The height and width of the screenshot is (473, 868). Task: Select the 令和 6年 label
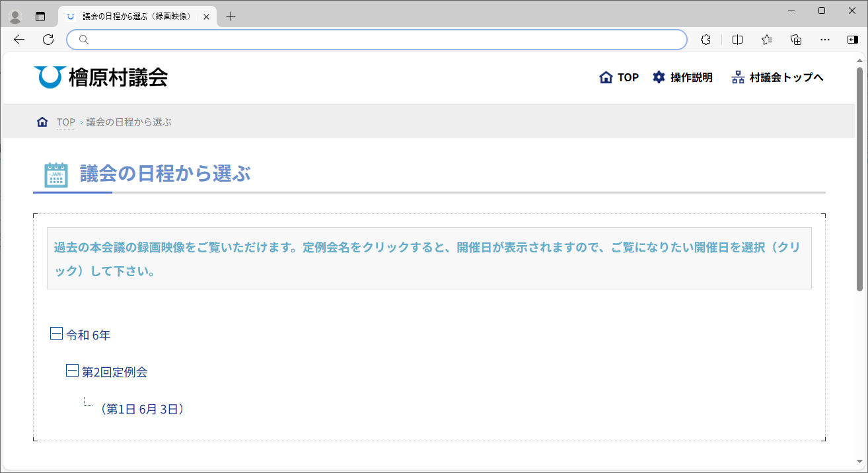tap(89, 335)
